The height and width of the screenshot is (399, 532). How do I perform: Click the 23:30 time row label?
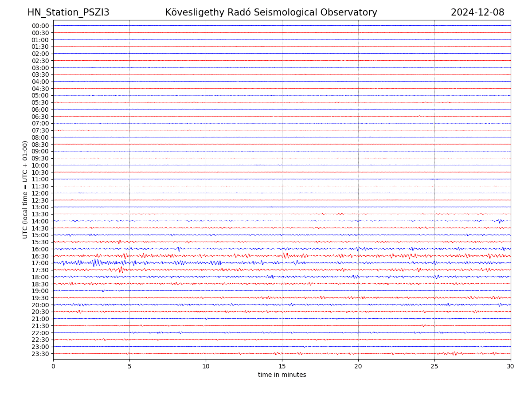(40, 354)
